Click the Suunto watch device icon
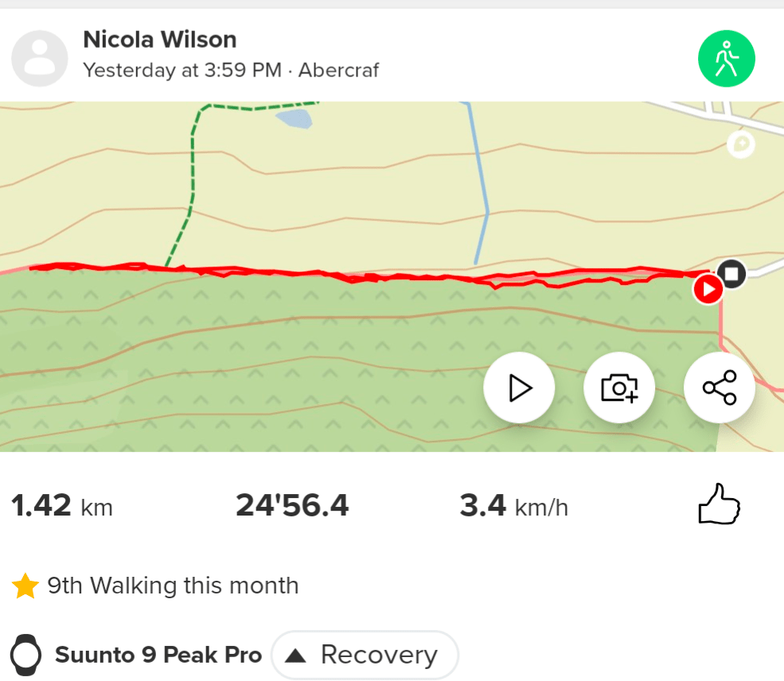Screen dimensions: 784x681 point(25,655)
